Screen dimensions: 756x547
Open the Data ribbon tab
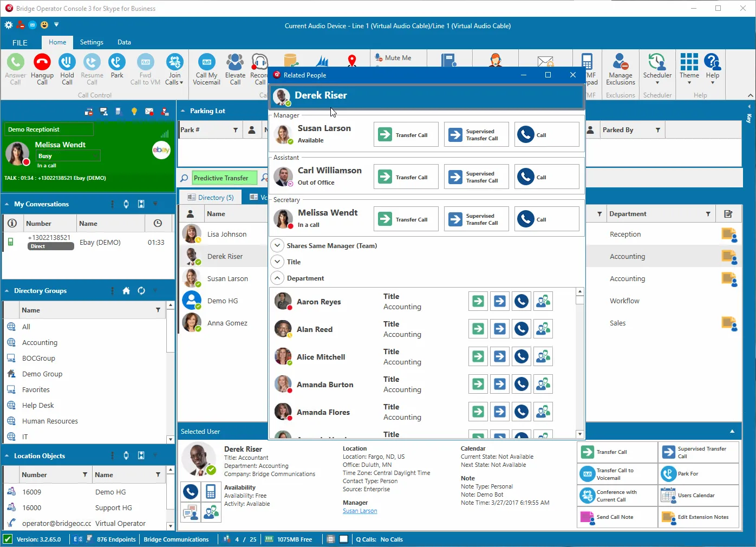coord(124,42)
